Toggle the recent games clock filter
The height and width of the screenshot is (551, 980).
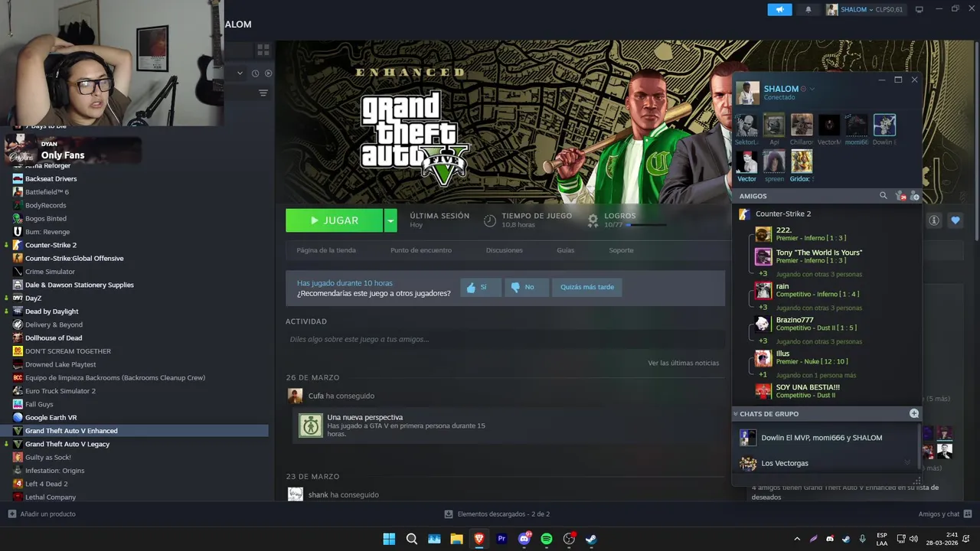click(255, 73)
